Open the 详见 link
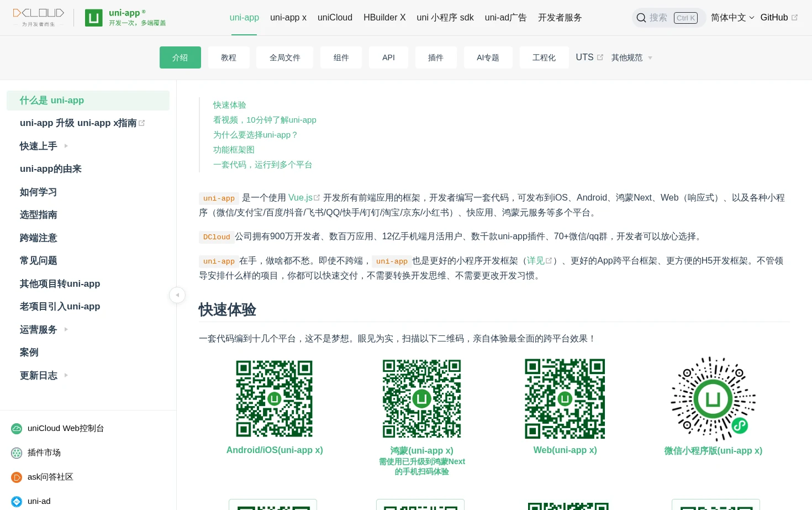Screen dimensions: 812x510 (x=535, y=260)
